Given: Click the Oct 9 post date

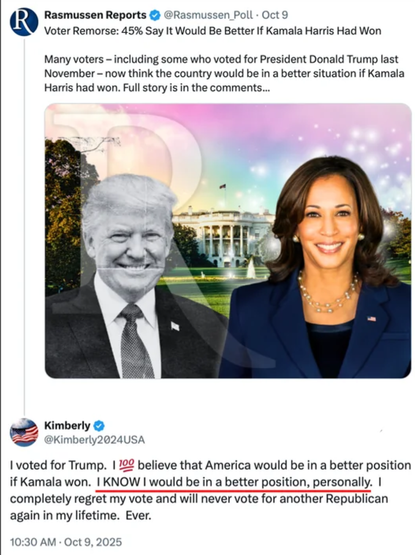Looking at the screenshot, I should (x=275, y=15).
